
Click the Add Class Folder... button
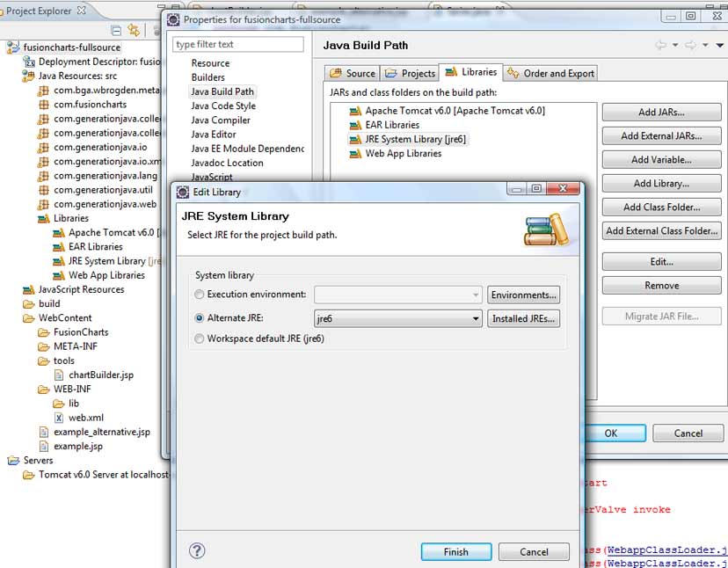(x=661, y=208)
